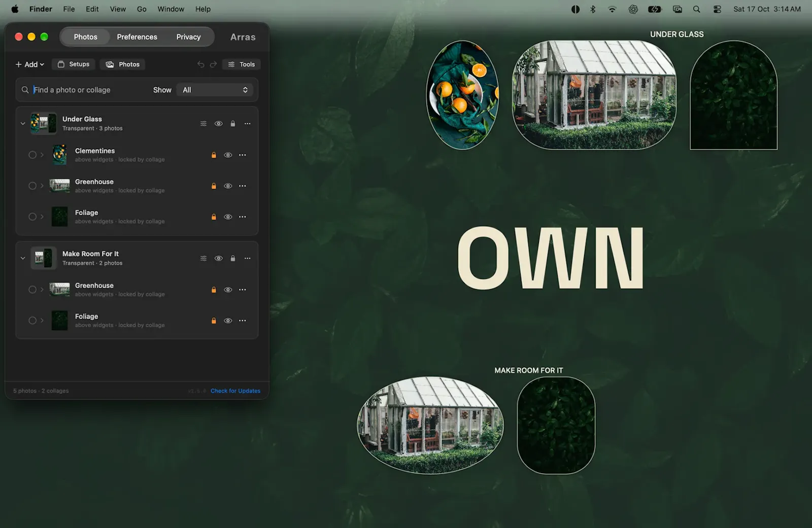Click orange lock on Make Room Foliage
The image size is (812, 528).
(214, 321)
